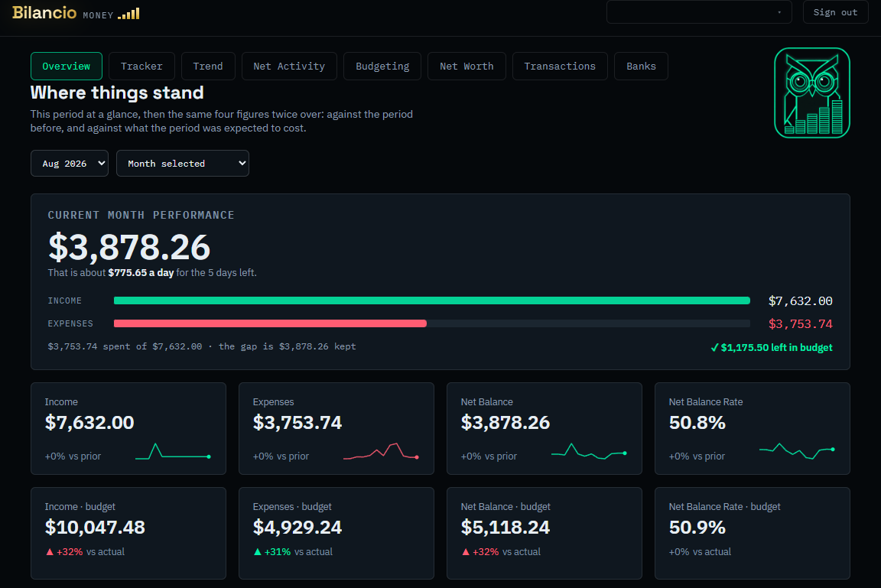
Task: Click the Sign out button
Action: point(835,11)
